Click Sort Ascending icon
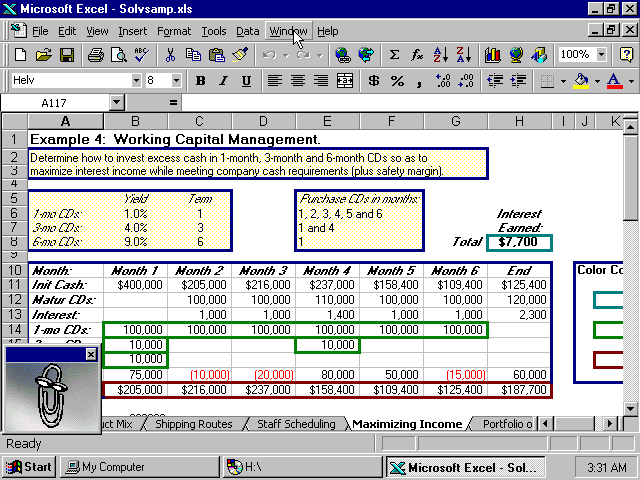 pos(440,55)
